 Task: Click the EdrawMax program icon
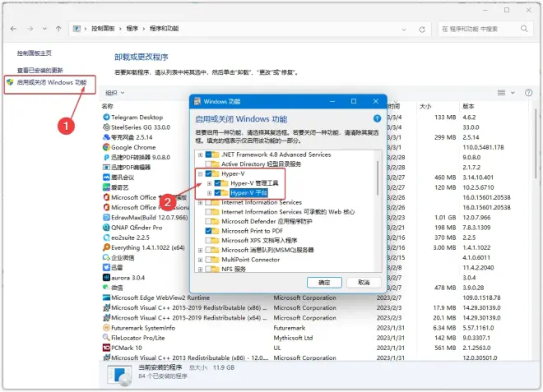point(106,218)
